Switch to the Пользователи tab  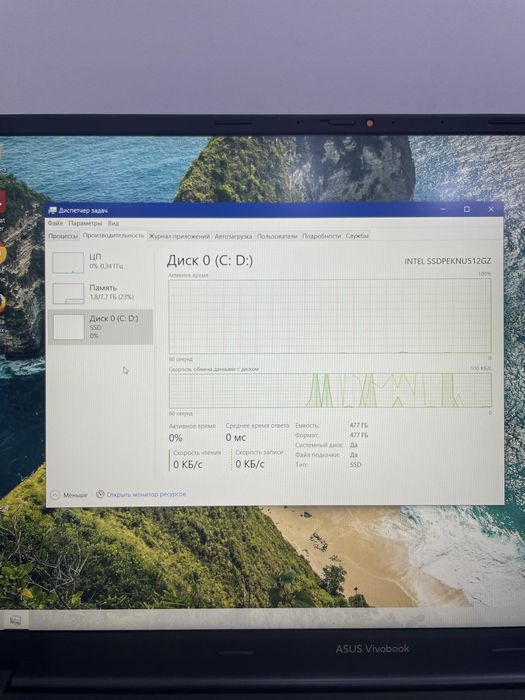(x=277, y=236)
